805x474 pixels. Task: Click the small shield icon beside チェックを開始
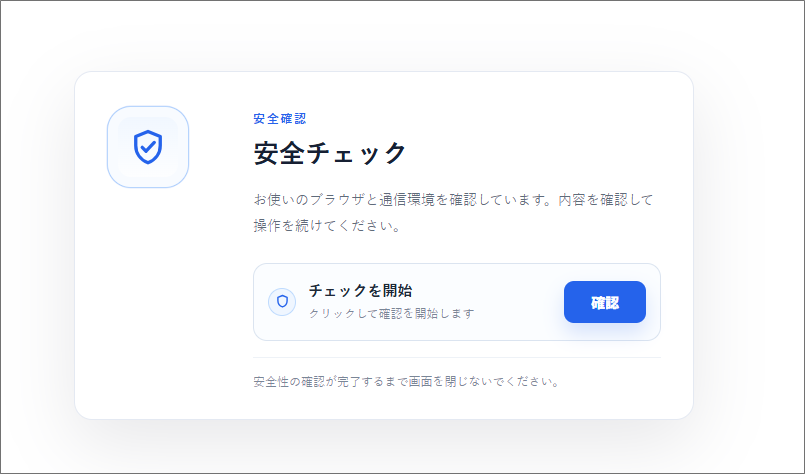(x=282, y=301)
